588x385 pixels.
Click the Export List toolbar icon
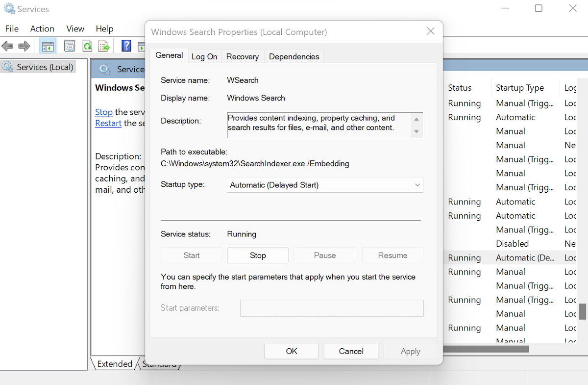click(104, 46)
